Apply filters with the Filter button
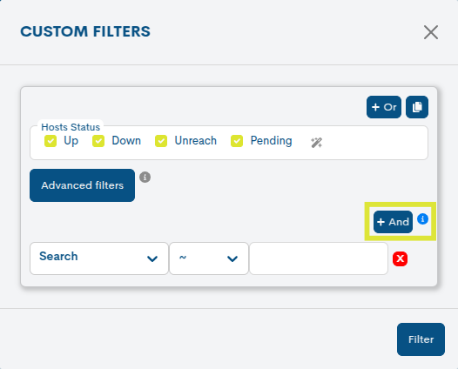458x369 pixels. pos(421,339)
